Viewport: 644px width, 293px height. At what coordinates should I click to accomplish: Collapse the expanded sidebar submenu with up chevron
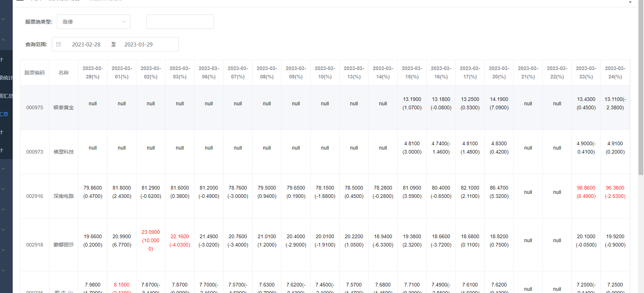(3, 40)
